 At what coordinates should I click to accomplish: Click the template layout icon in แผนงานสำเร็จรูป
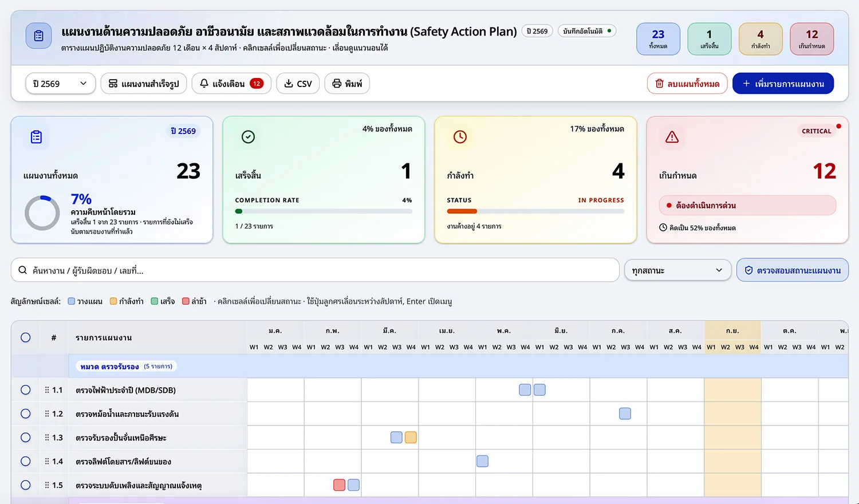[113, 84]
